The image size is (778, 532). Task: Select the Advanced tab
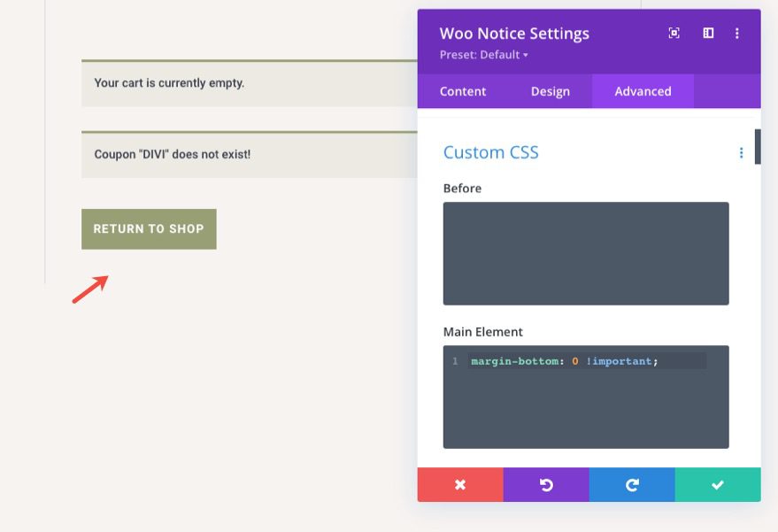coord(643,91)
